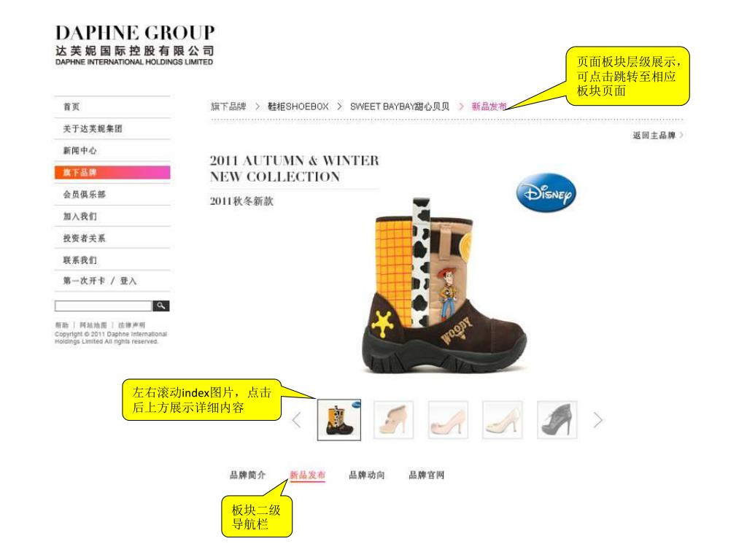Select the Woody boot thumbnail

click(339, 420)
